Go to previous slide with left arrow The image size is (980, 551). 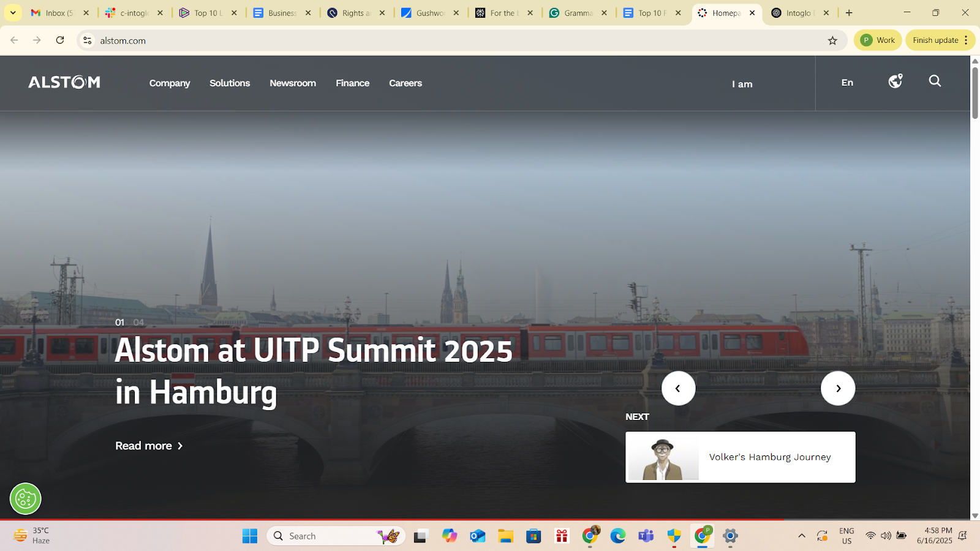(678, 388)
